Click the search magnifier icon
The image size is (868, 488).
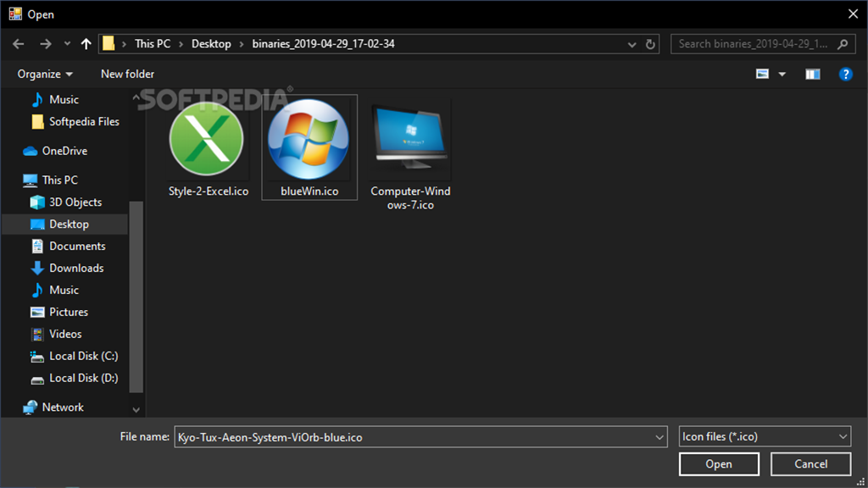(843, 44)
